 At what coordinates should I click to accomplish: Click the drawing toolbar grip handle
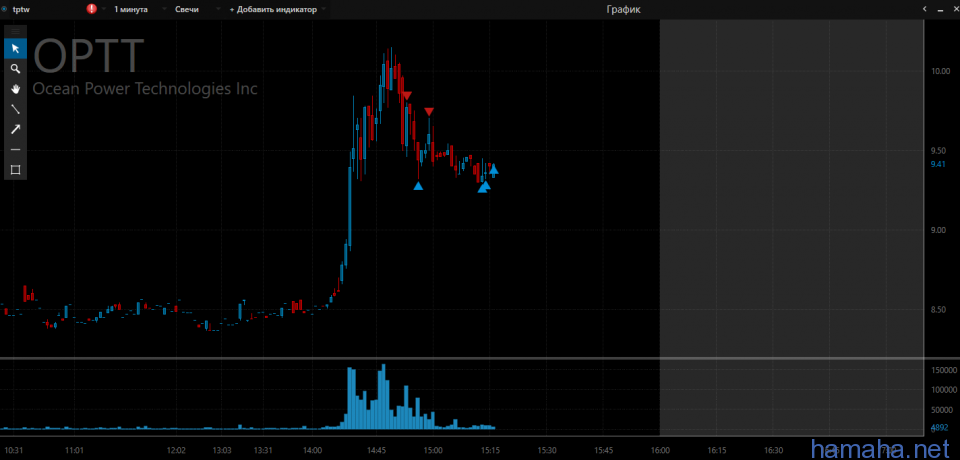(16, 31)
